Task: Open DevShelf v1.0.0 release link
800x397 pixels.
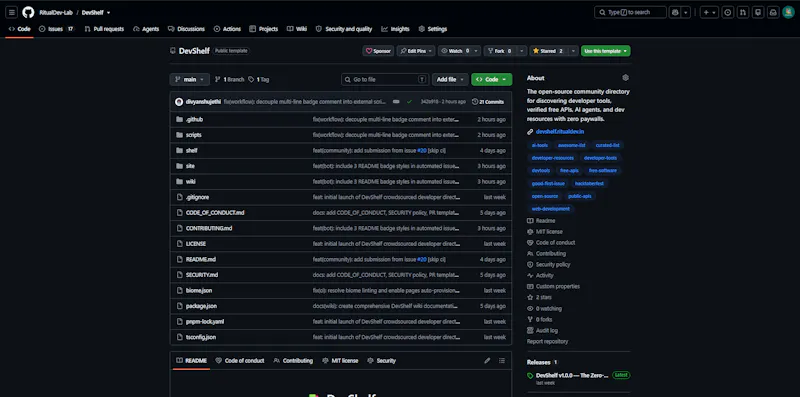Action: pos(571,375)
